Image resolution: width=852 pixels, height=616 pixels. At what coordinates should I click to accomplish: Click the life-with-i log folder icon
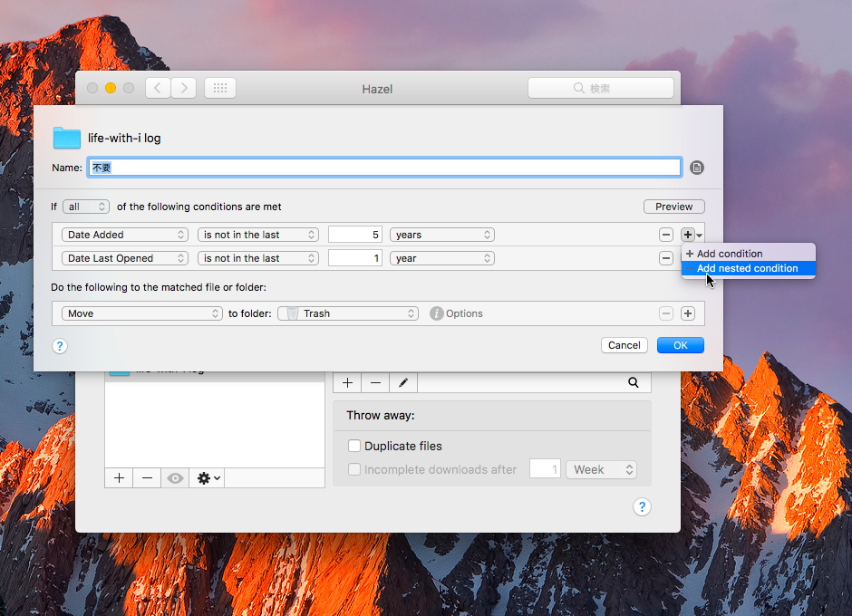click(x=67, y=138)
